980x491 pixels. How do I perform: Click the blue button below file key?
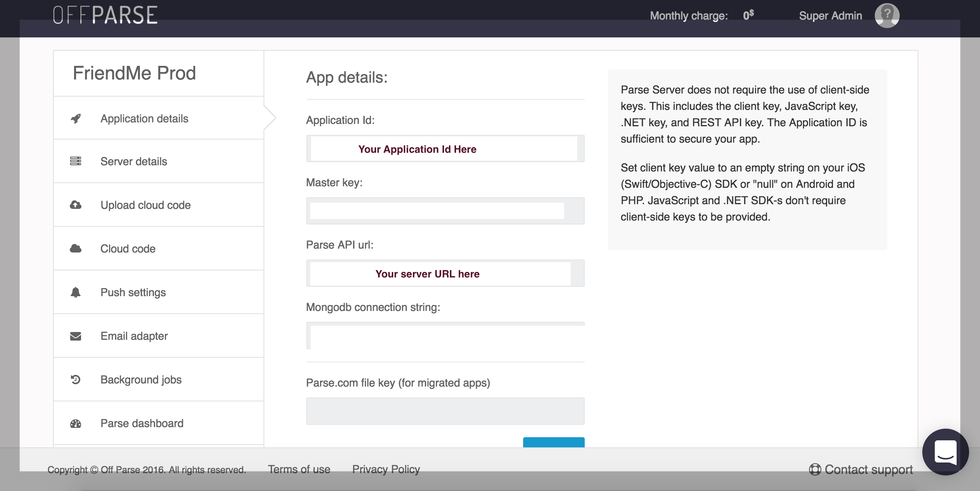click(554, 443)
